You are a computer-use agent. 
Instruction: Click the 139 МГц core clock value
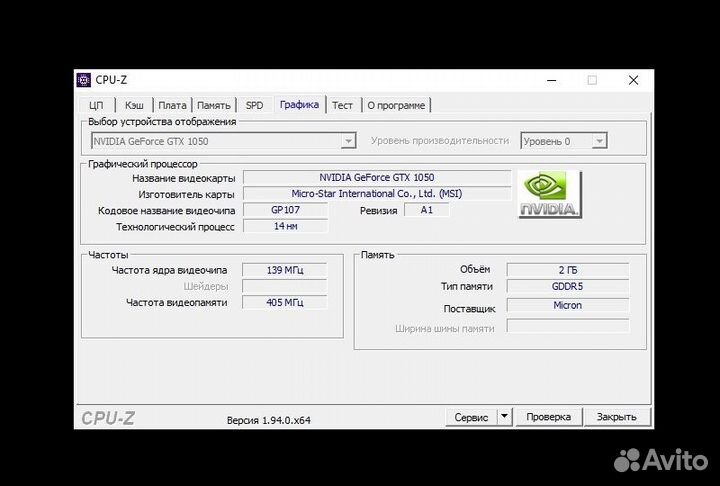click(x=285, y=270)
